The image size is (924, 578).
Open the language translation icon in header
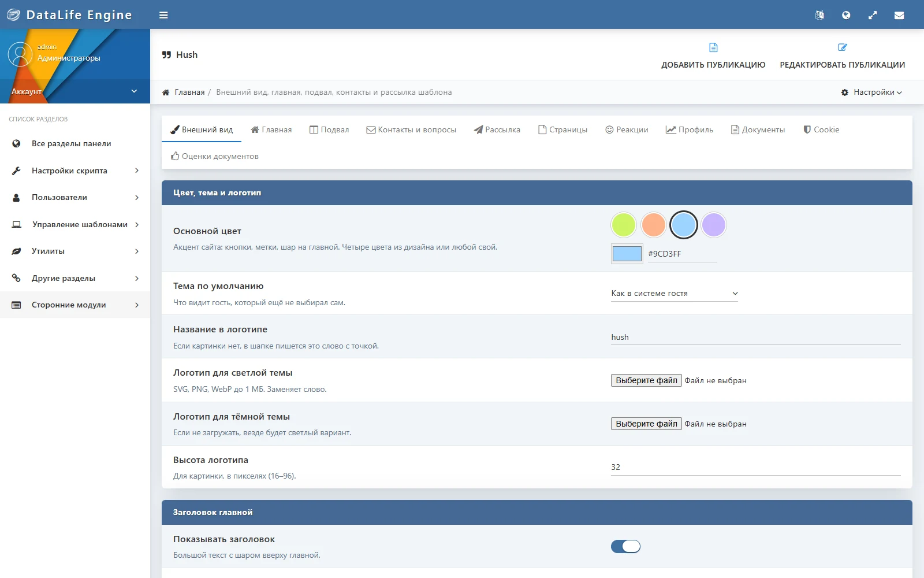pyautogui.click(x=819, y=15)
